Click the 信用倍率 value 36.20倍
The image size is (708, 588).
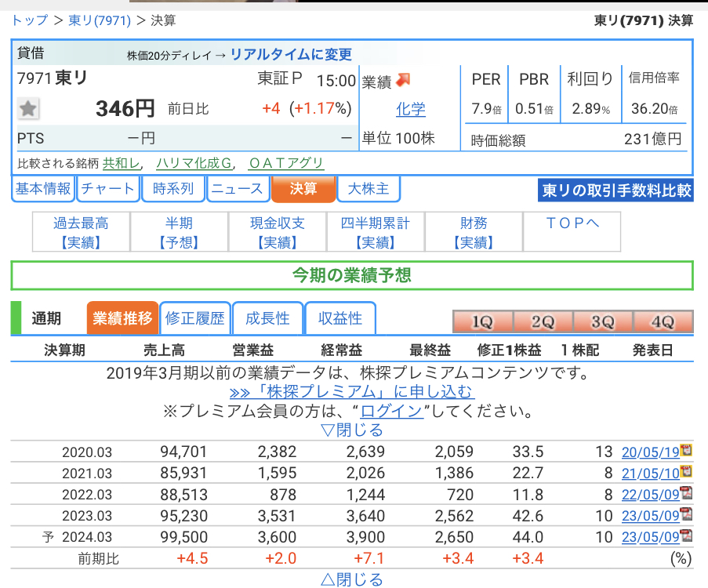[x=654, y=109]
